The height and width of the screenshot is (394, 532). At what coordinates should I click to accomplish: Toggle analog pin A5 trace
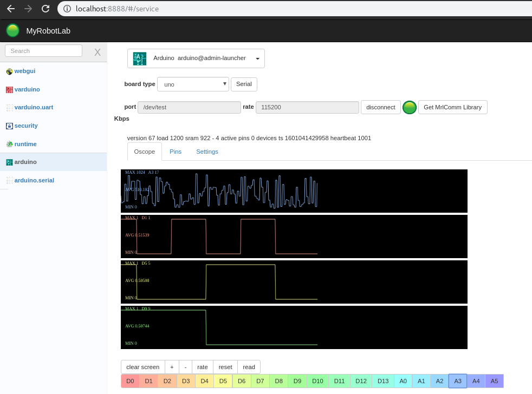click(x=494, y=381)
